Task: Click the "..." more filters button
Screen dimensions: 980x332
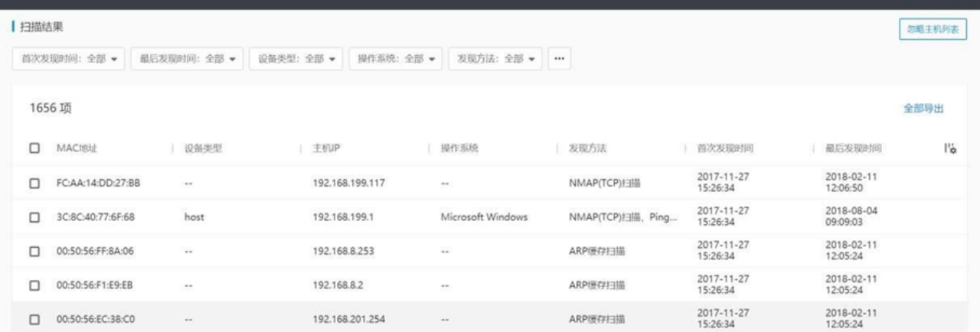Action: pos(560,58)
